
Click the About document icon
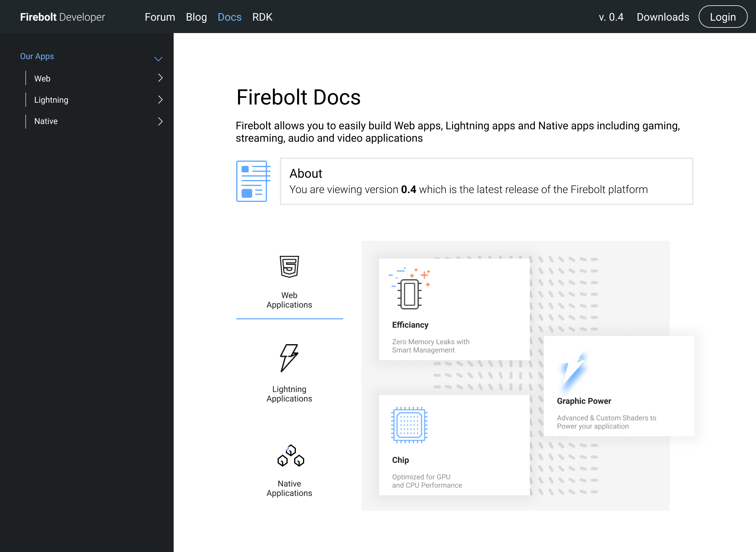253,181
